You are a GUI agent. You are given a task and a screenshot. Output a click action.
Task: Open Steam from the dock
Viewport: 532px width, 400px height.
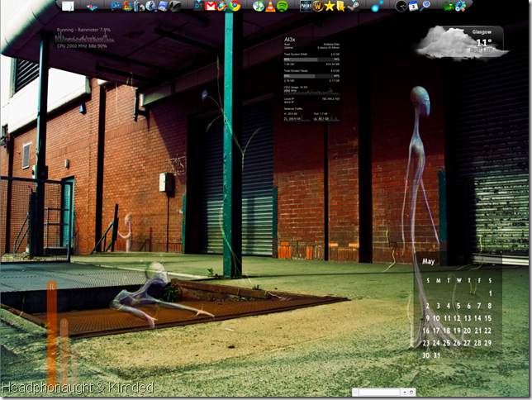pos(354,6)
